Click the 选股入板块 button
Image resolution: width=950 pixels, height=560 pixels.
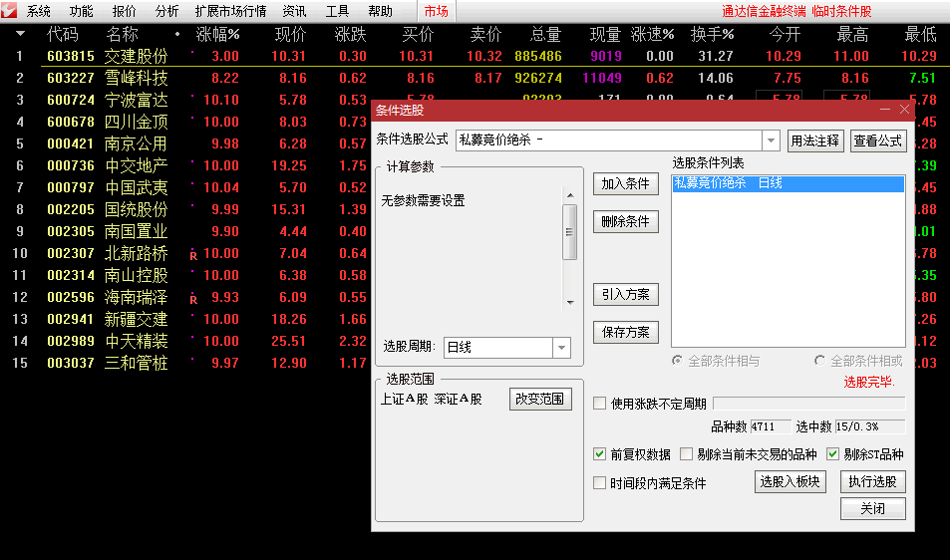[791, 482]
